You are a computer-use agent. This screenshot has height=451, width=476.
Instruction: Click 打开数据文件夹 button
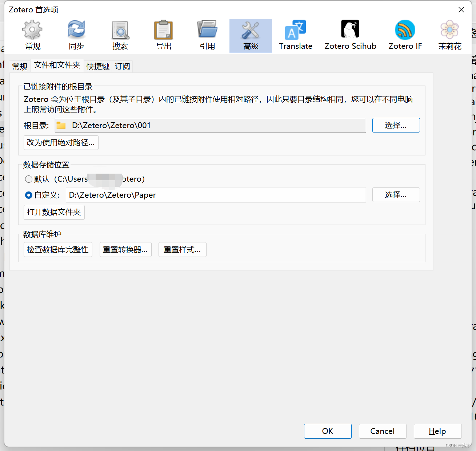point(54,212)
